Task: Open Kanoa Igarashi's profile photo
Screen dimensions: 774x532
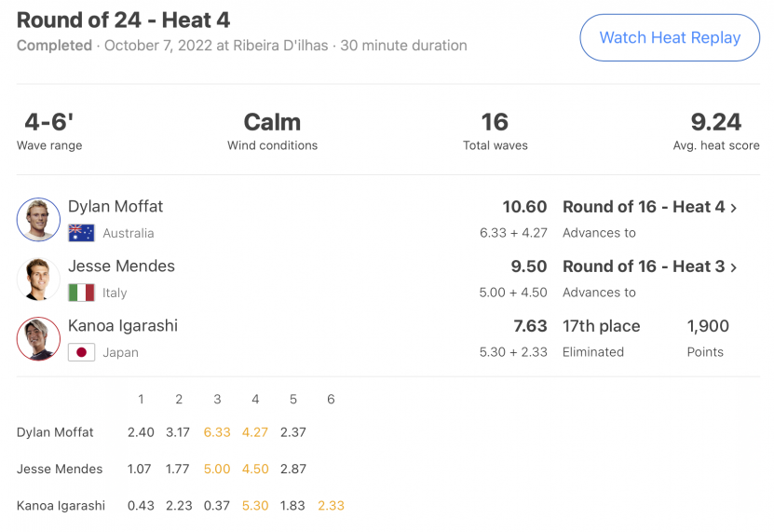Action: [38, 339]
